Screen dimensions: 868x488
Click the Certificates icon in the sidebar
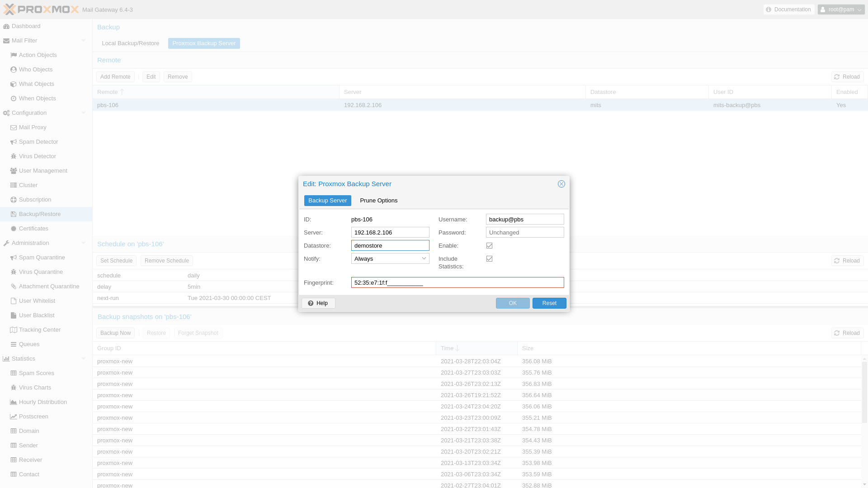(14, 229)
